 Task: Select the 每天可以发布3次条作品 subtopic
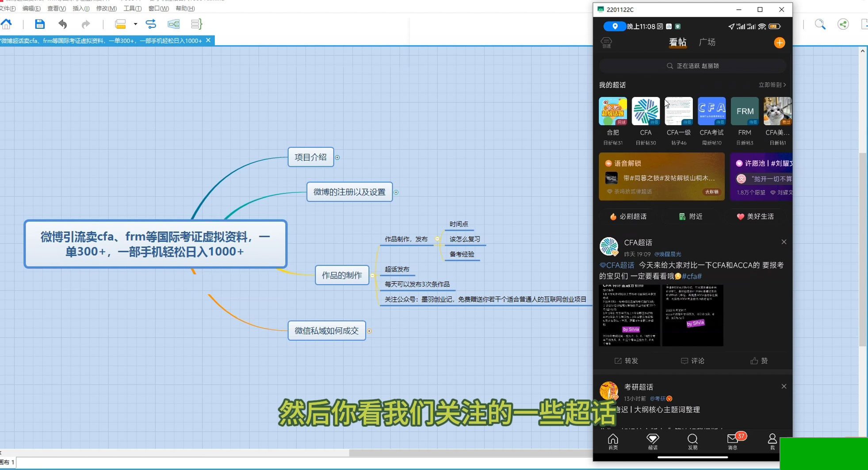pos(417,284)
